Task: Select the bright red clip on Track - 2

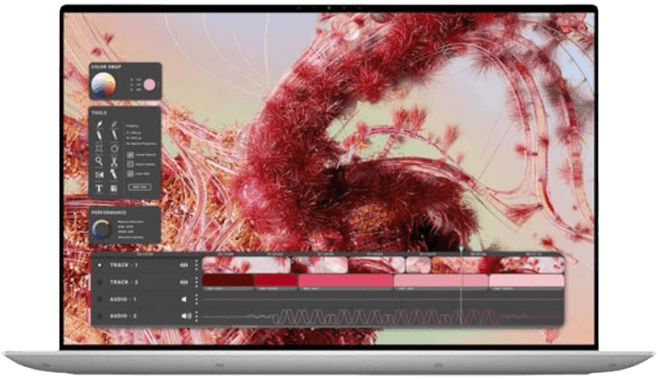Action: pyautogui.click(x=276, y=281)
